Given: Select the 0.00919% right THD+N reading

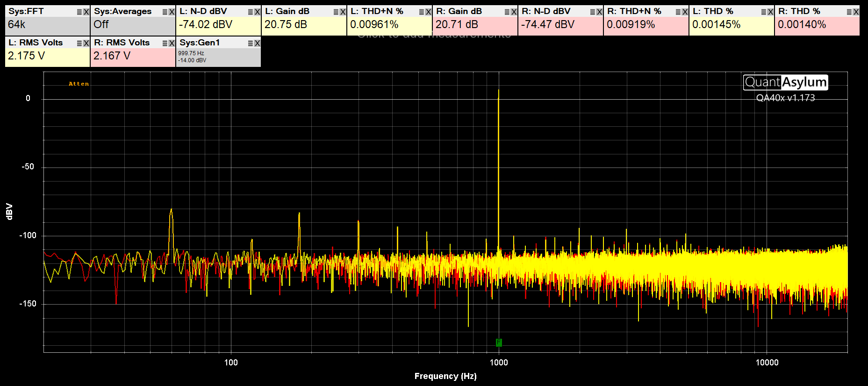Looking at the screenshot, I should pos(631,24).
